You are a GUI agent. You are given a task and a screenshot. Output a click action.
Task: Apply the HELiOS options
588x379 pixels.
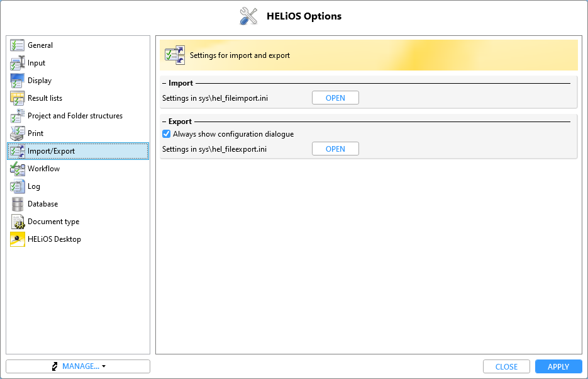[558, 366]
